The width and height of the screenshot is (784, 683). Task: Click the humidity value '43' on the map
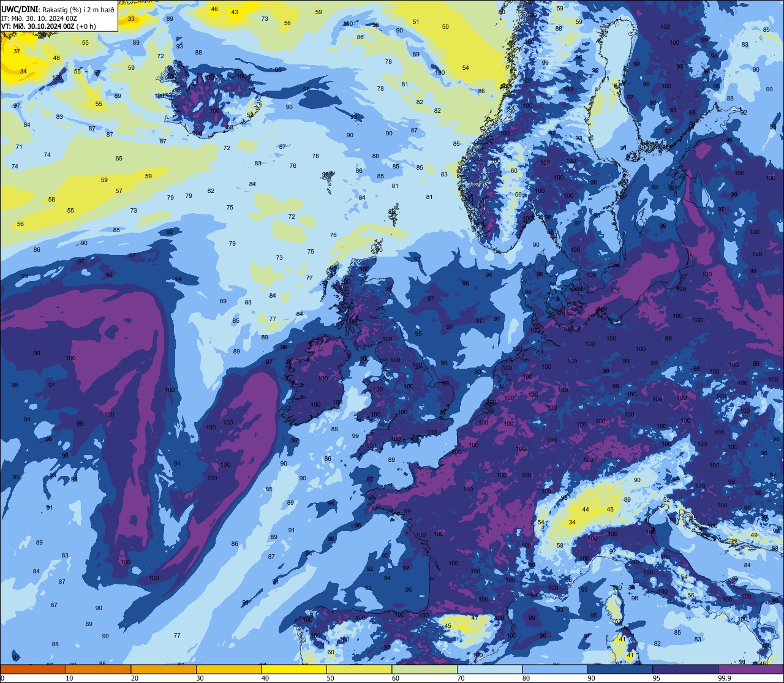point(235,12)
